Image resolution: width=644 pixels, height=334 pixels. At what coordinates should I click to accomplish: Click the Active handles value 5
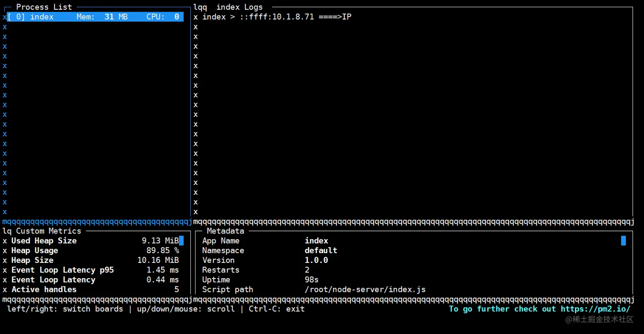click(x=176, y=290)
